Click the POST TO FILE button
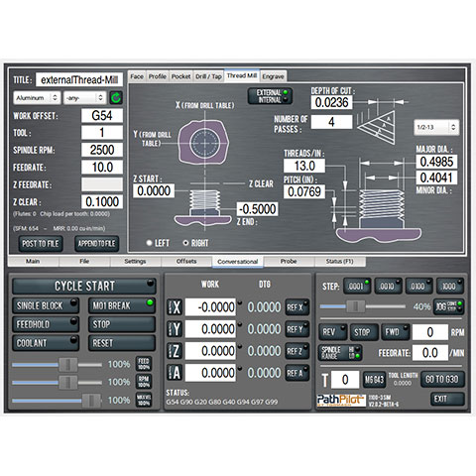The height and width of the screenshot is (476, 476). pos(41,244)
